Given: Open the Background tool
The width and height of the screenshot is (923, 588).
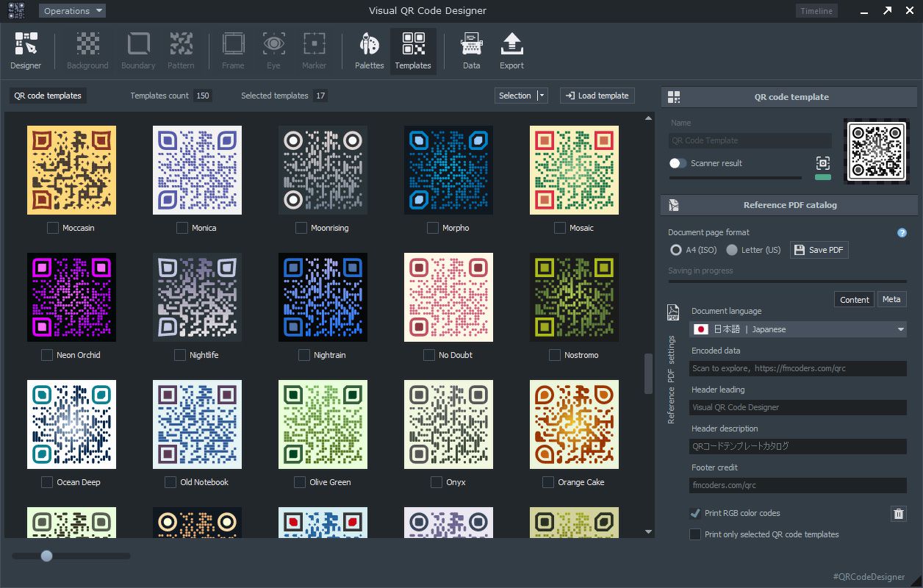Looking at the screenshot, I should pyautogui.click(x=87, y=51).
